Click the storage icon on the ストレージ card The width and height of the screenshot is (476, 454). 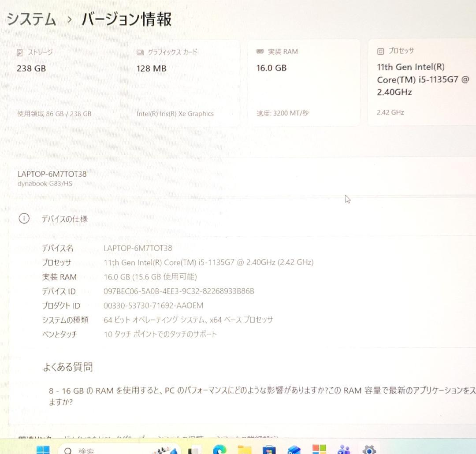(x=20, y=52)
